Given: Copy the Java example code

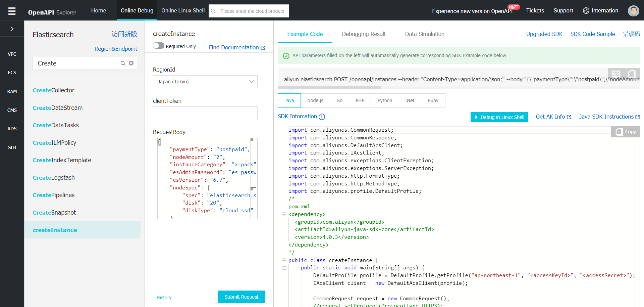Looking at the screenshot, I should [626, 132].
